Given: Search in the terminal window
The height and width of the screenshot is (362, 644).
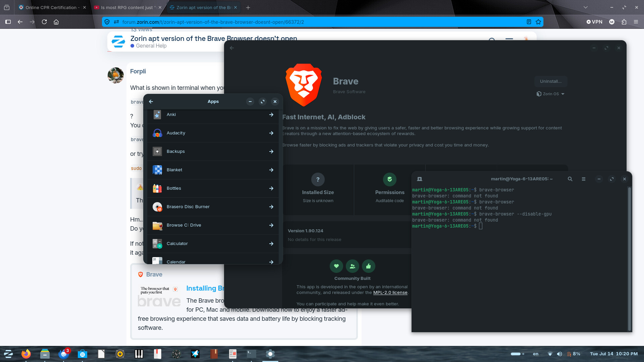Looking at the screenshot, I should point(570,179).
